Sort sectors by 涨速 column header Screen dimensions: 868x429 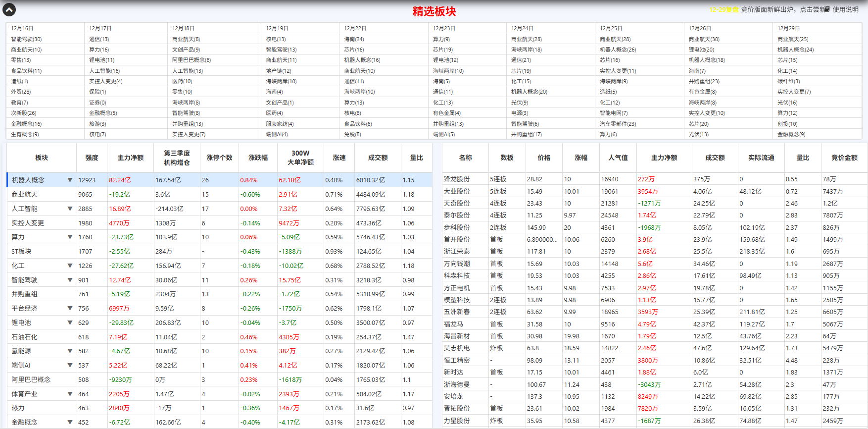pyautogui.click(x=339, y=158)
